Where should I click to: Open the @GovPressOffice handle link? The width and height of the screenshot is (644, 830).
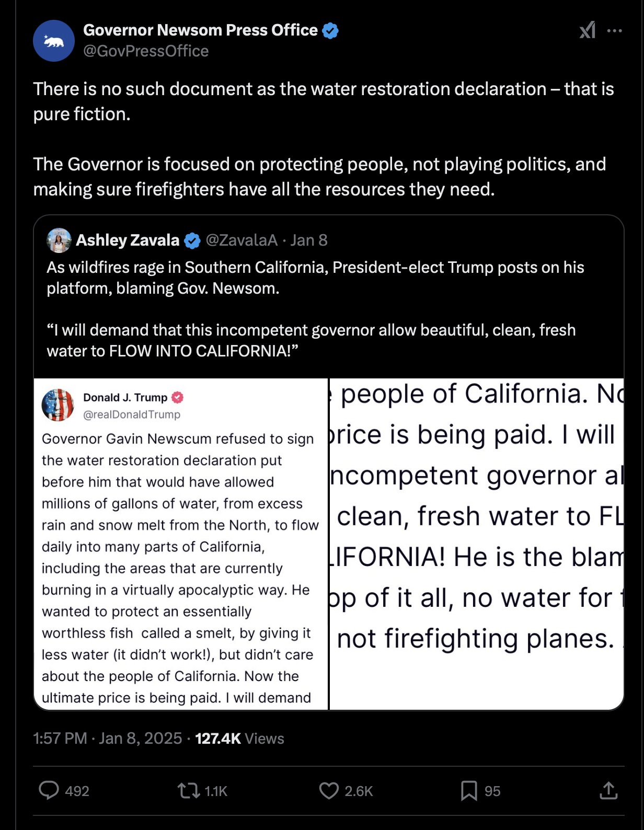146,51
